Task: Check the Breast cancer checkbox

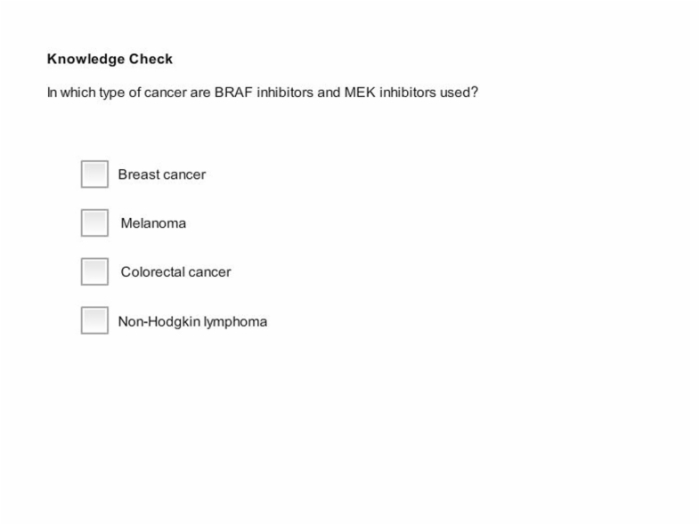Action: [x=95, y=174]
